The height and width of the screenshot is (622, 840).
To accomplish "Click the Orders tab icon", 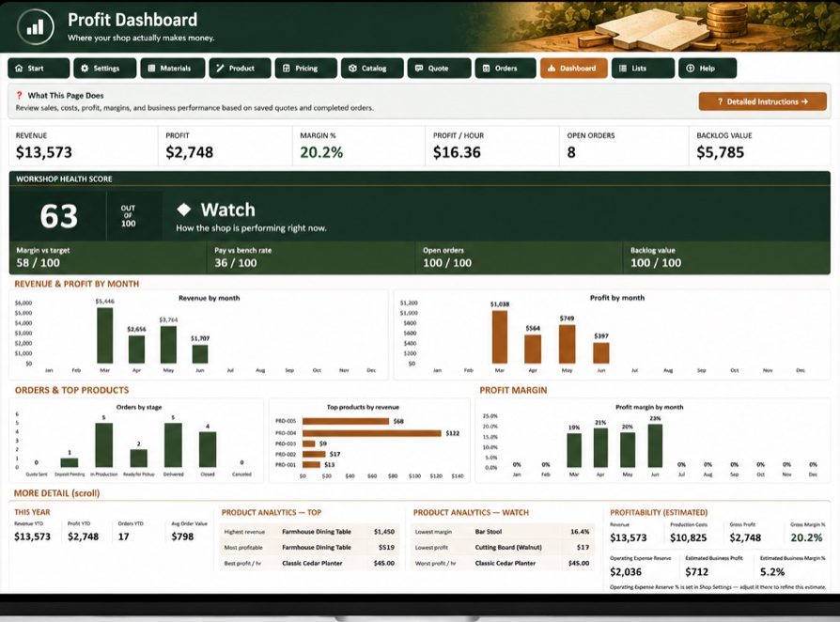I will click(487, 68).
